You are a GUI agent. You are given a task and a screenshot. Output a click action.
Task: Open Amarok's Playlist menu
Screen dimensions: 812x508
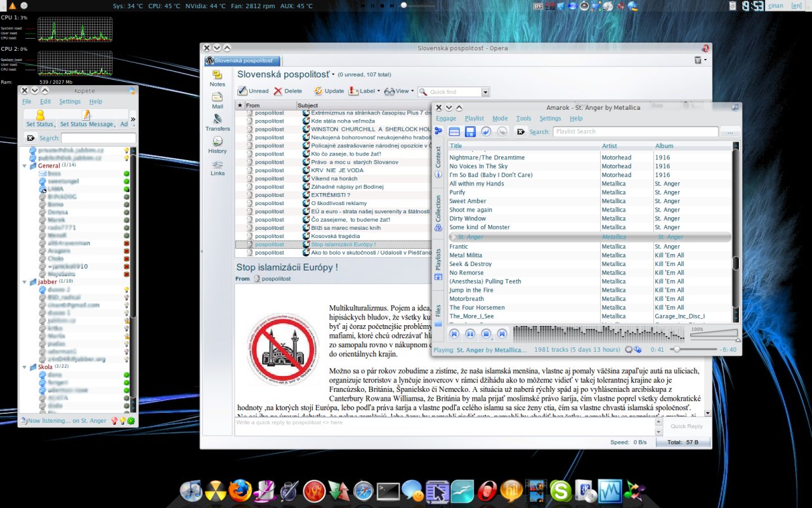(474, 118)
